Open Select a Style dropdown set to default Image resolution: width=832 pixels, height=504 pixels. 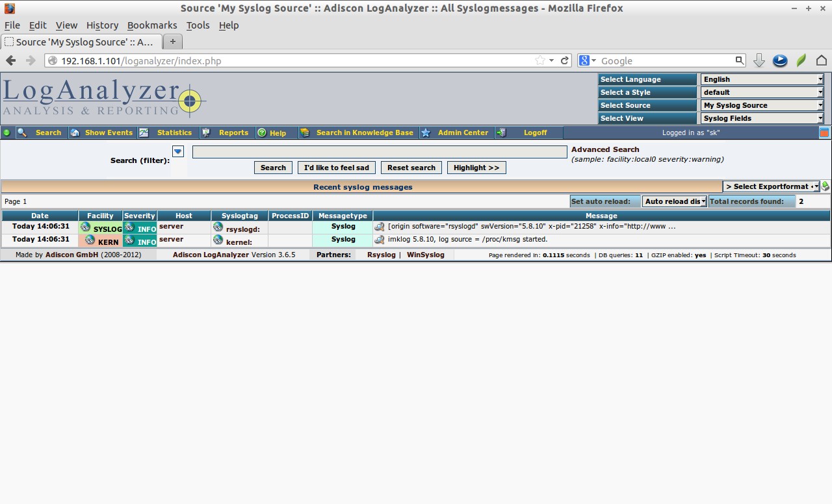[762, 92]
